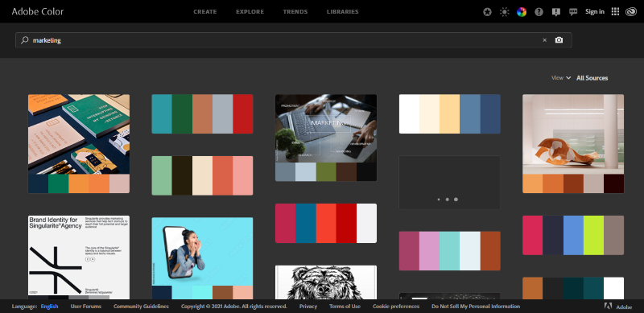Open Cookie preferences link
644x313 pixels.
(396, 307)
